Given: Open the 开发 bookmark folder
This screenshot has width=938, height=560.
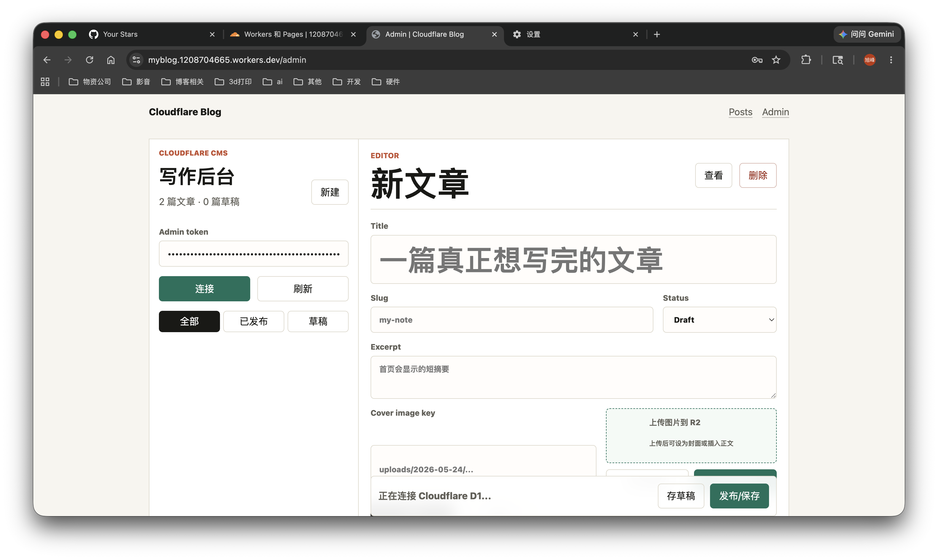Looking at the screenshot, I should click(x=347, y=82).
